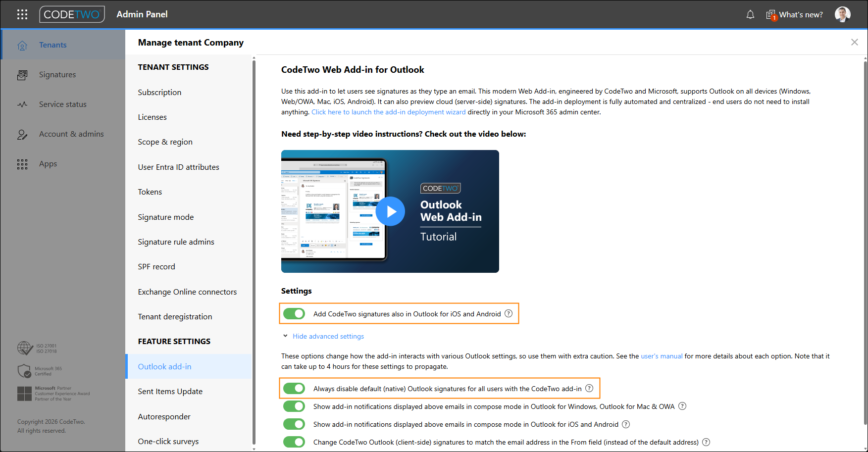This screenshot has height=452, width=868.
Task: Toggle add-in notifications for iOS and Android
Action: coord(294,424)
